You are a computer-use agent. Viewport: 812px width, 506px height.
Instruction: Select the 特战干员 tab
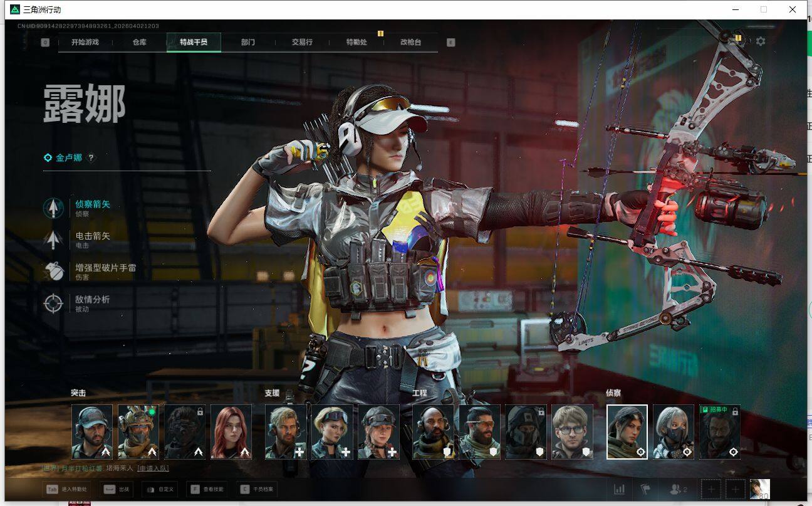[x=193, y=42]
